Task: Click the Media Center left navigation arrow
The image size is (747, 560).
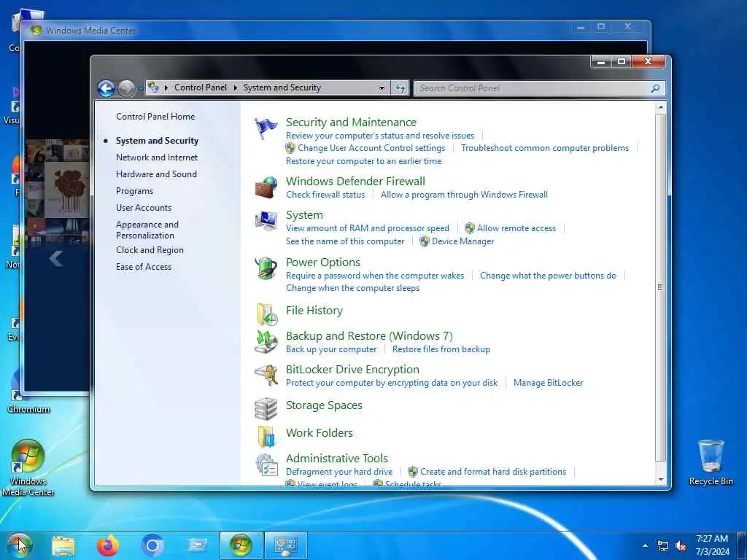Action: click(55, 259)
